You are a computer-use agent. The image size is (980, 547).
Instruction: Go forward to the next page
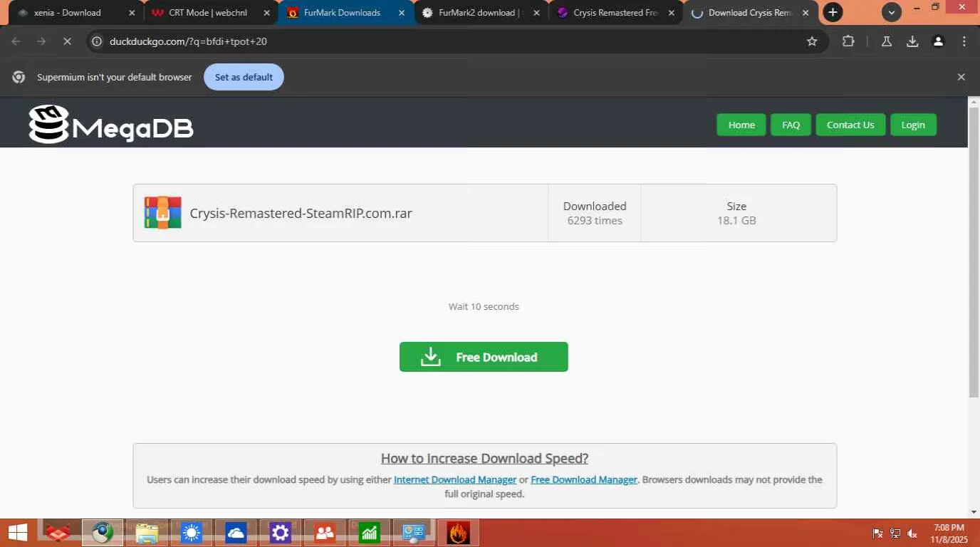tap(41, 41)
